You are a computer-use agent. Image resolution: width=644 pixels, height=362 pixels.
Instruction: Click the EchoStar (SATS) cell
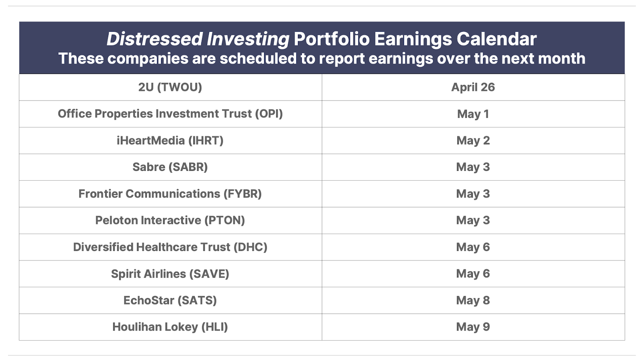[x=170, y=300]
